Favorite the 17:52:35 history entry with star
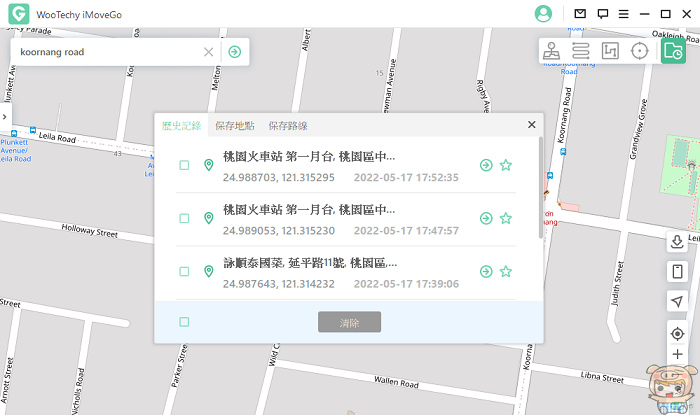Image resolution: width=700 pixels, height=415 pixels. (506, 165)
